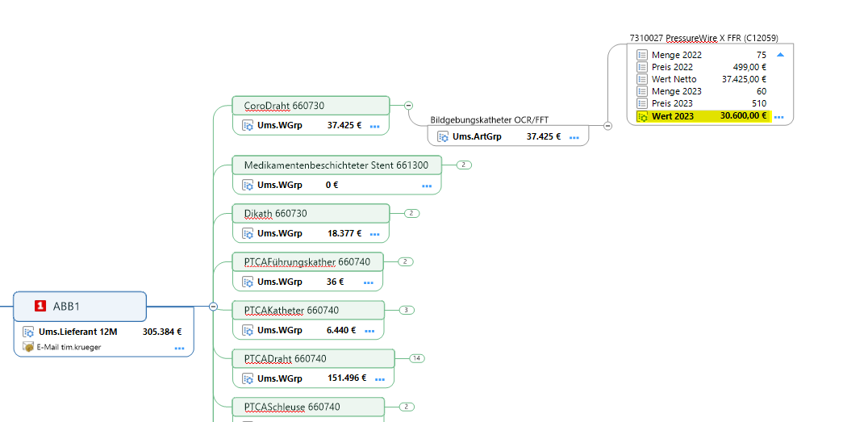The width and height of the screenshot is (868, 422).
Task: Select the Medikamentenbeschichteter Stent 661300 topic
Action: 336,165
